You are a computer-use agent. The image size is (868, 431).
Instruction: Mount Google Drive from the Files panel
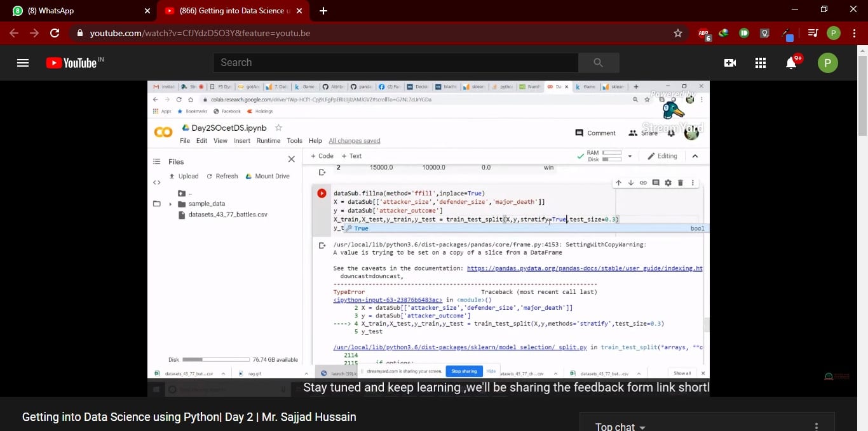(269, 176)
